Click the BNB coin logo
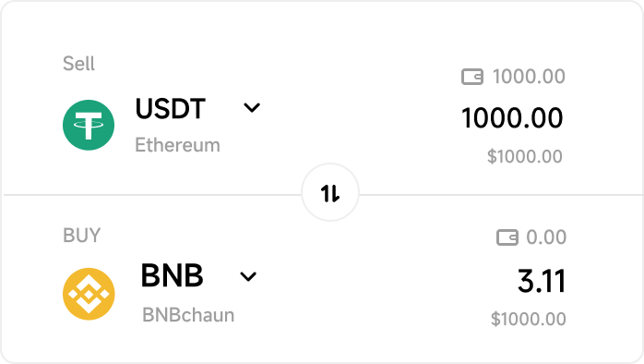Screen dimensions: 644x364 click(89, 294)
